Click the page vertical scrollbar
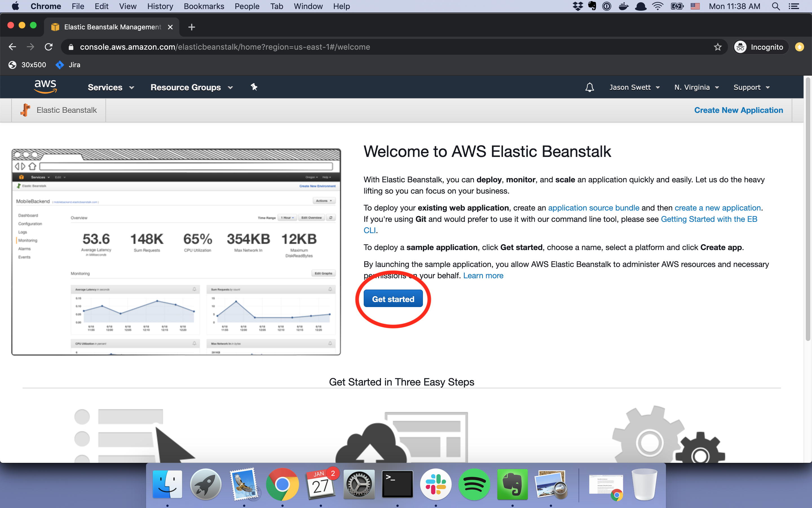The width and height of the screenshot is (812, 508). [808, 208]
